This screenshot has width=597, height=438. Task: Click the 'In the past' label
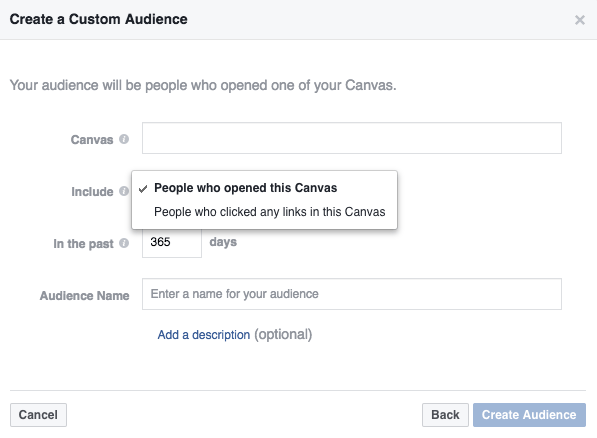(83, 244)
